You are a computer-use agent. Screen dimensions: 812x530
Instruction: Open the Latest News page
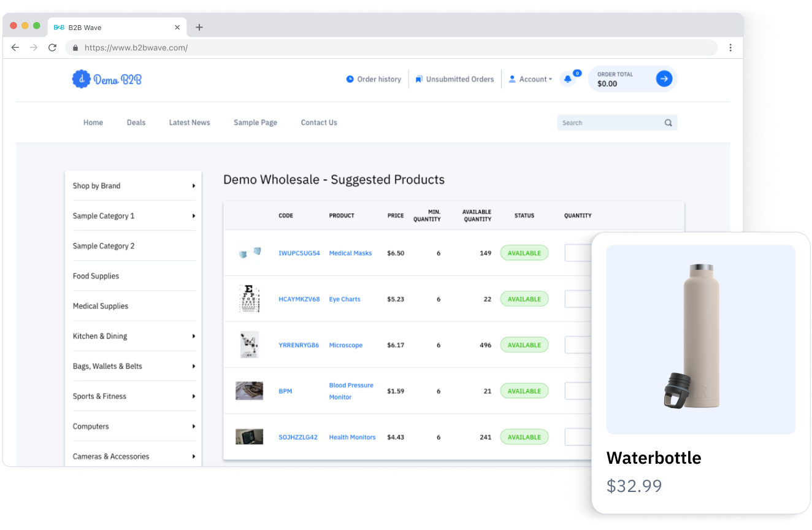point(190,123)
